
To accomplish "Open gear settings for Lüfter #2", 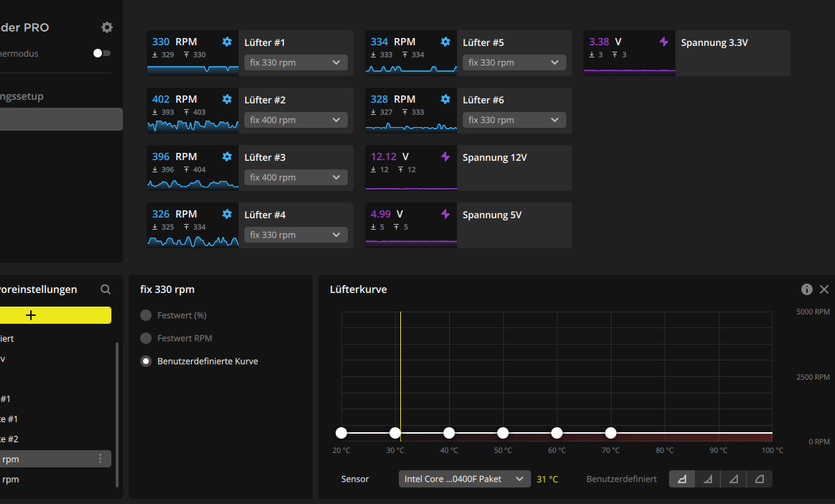I will [227, 99].
